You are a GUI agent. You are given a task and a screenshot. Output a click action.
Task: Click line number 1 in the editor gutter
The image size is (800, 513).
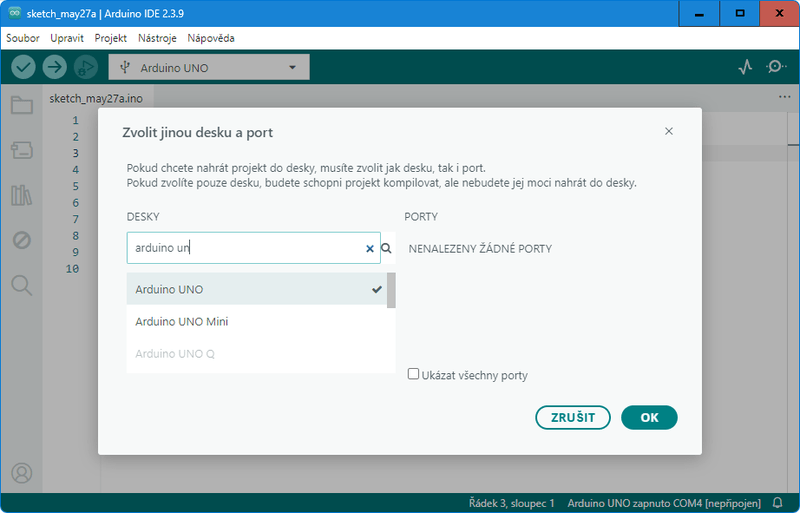(x=76, y=120)
